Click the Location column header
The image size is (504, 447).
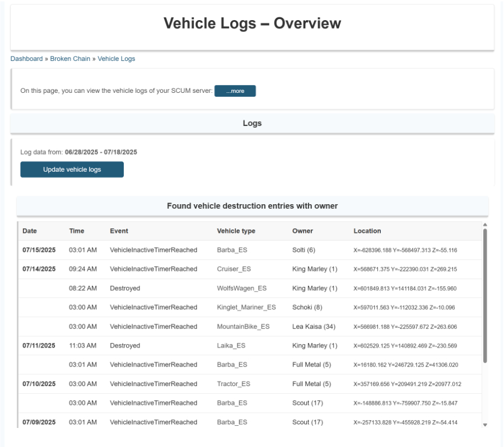click(367, 231)
